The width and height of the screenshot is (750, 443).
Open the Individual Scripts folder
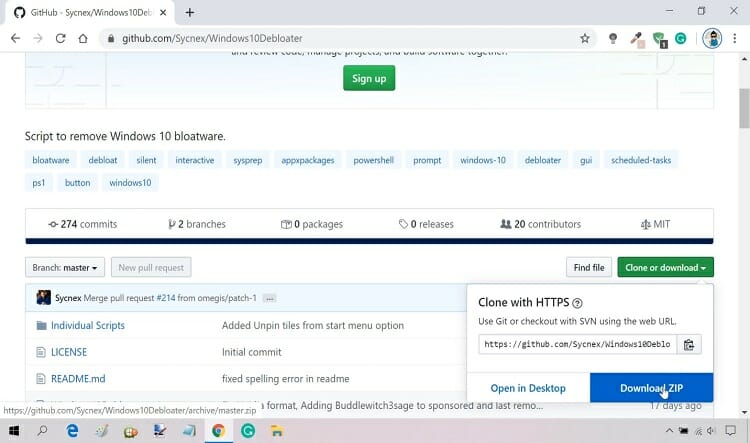88,325
